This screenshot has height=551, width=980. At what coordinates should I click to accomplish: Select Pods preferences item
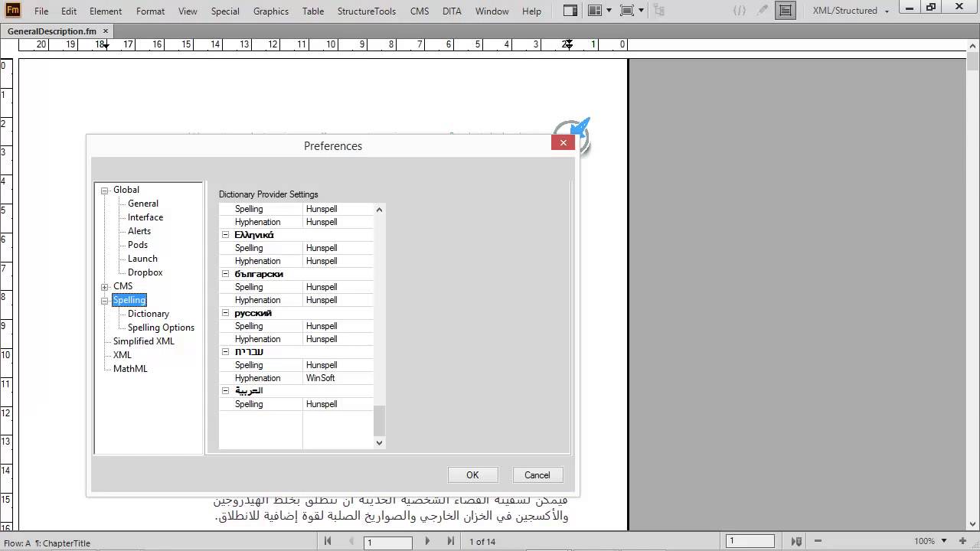pos(138,245)
